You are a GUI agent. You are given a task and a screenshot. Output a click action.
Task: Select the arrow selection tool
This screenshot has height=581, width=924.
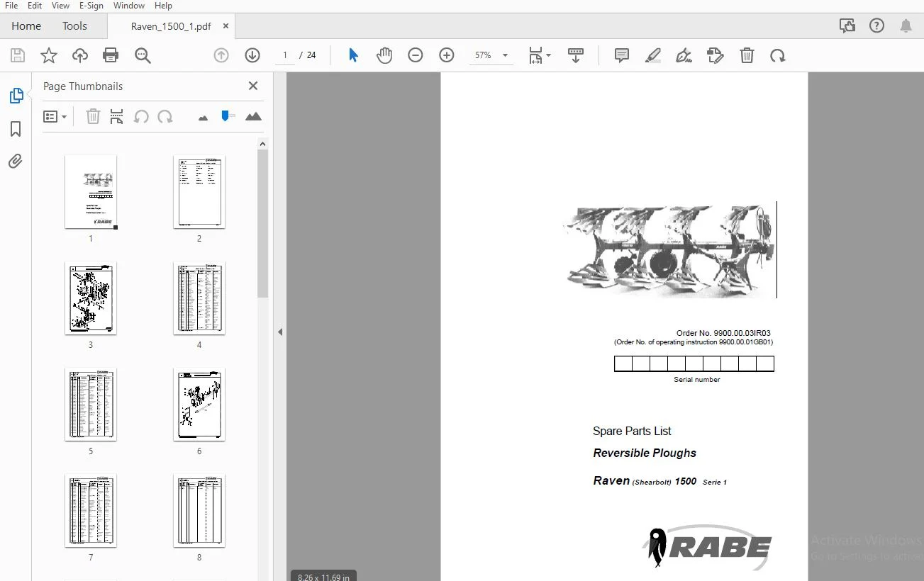pyautogui.click(x=353, y=55)
